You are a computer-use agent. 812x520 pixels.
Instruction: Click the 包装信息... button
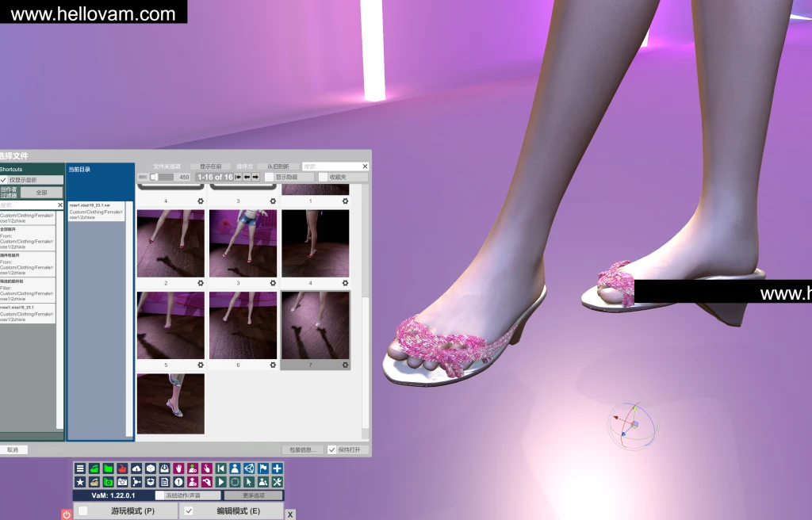click(x=303, y=449)
